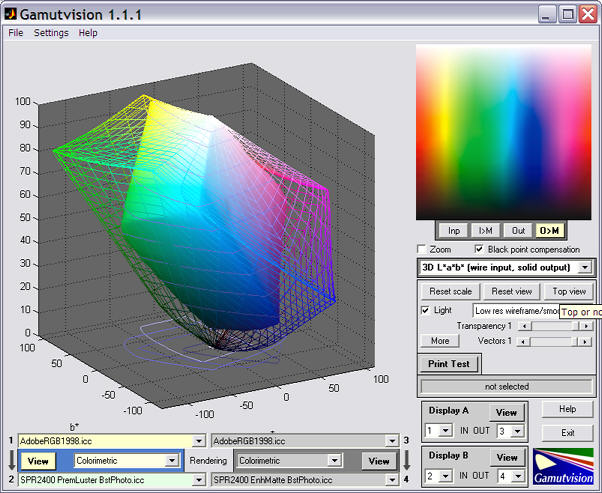The image size is (602, 493).
Task: Close the Gamutvision window
Action: (588, 15)
